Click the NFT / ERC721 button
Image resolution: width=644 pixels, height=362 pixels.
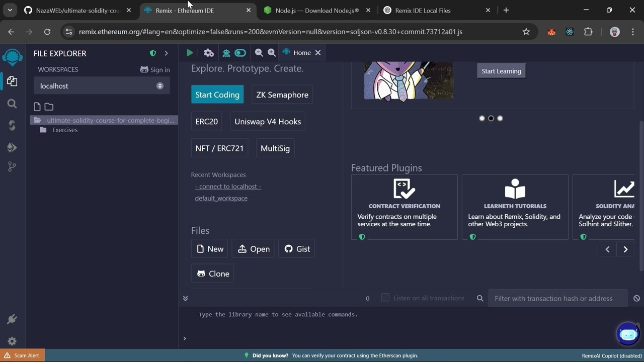tap(219, 148)
